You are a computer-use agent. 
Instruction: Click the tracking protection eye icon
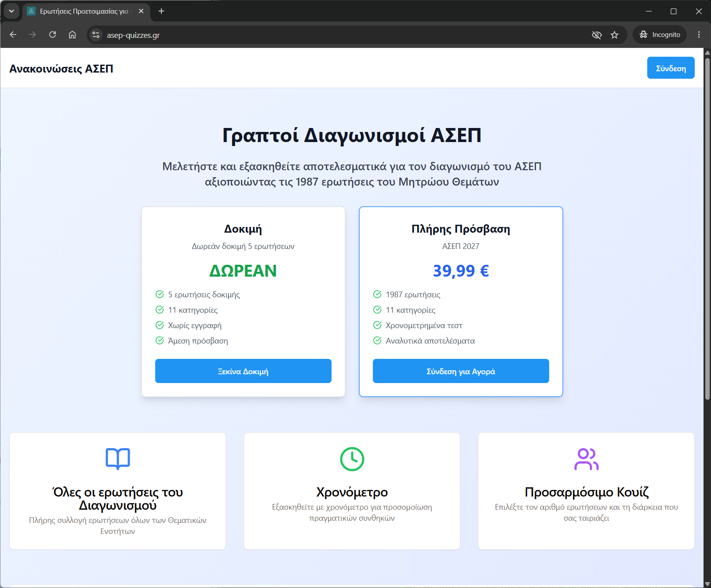(x=597, y=35)
